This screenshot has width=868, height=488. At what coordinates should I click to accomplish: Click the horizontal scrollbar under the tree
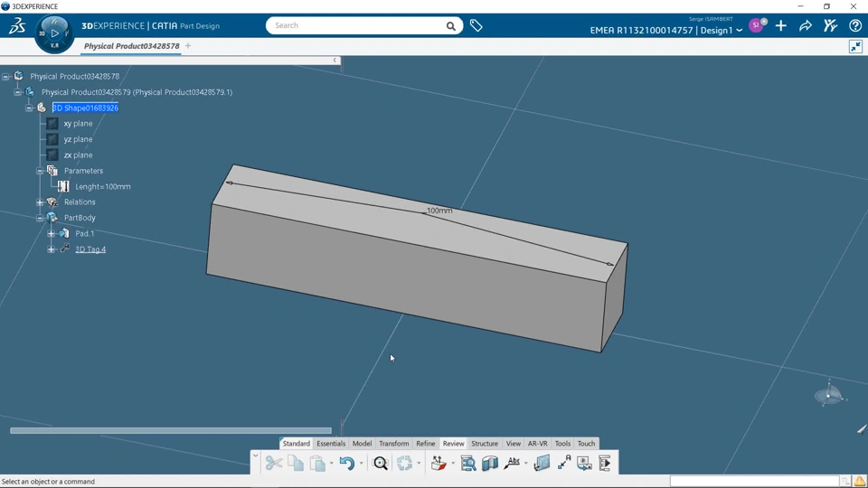(170, 430)
